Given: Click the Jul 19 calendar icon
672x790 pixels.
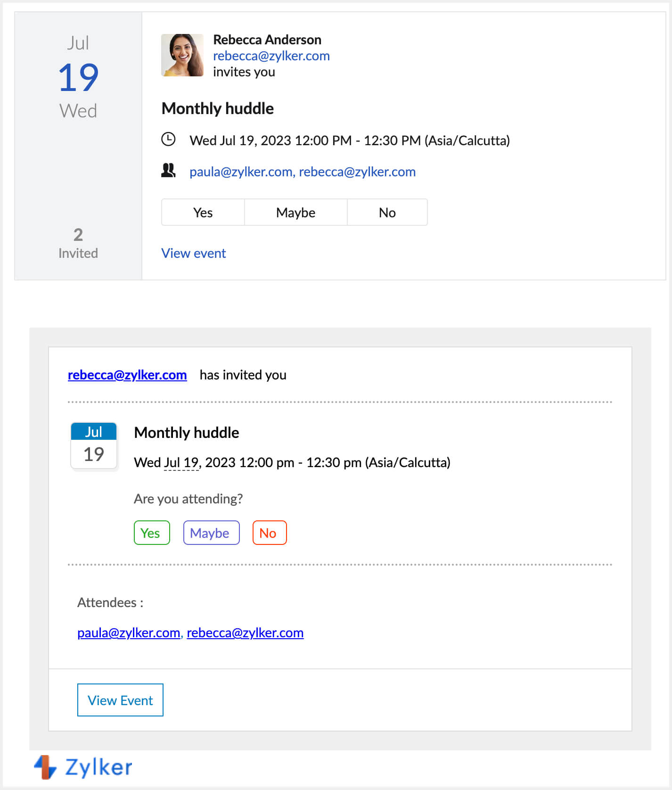Looking at the screenshot, I should 94,446.
